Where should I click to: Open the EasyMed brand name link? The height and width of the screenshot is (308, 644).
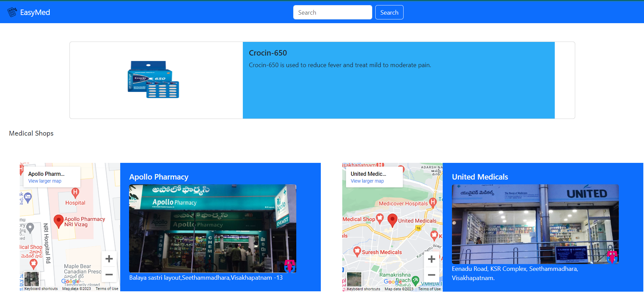(35, 12)
